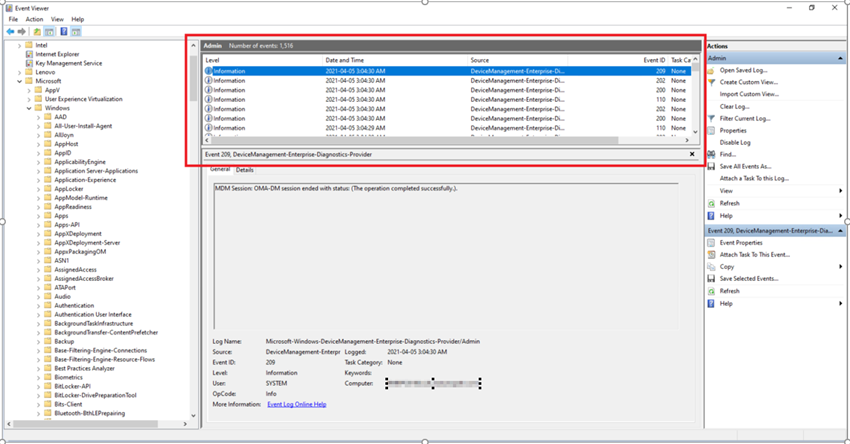
Task: Collapse the Windows folder node
Action: coord(29,108)
